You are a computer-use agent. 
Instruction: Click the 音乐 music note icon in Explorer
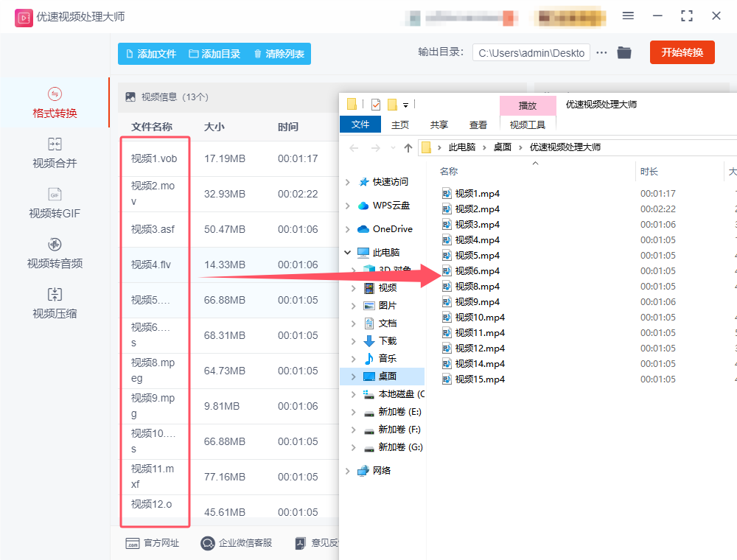(369, 358)
